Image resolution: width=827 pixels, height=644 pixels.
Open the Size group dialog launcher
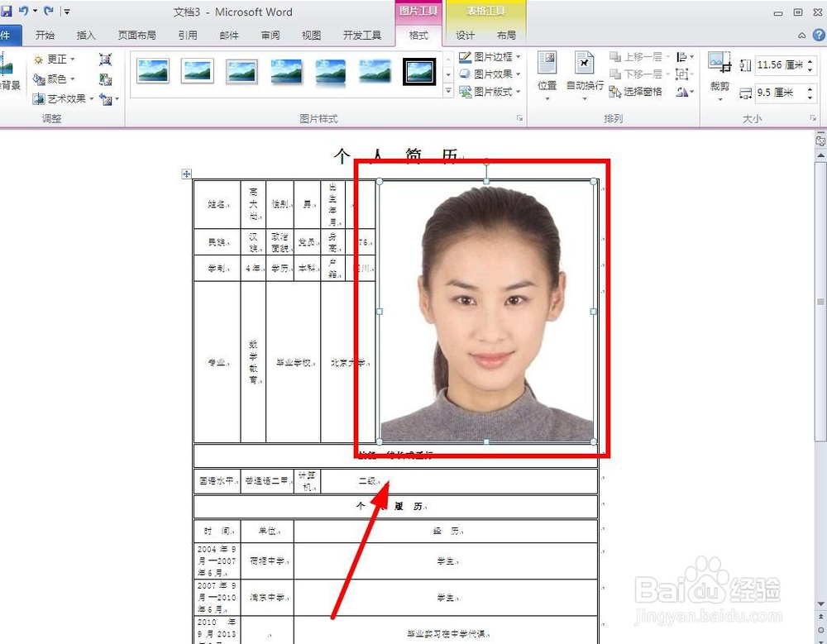pyautogui.click(x=814, y=118)
